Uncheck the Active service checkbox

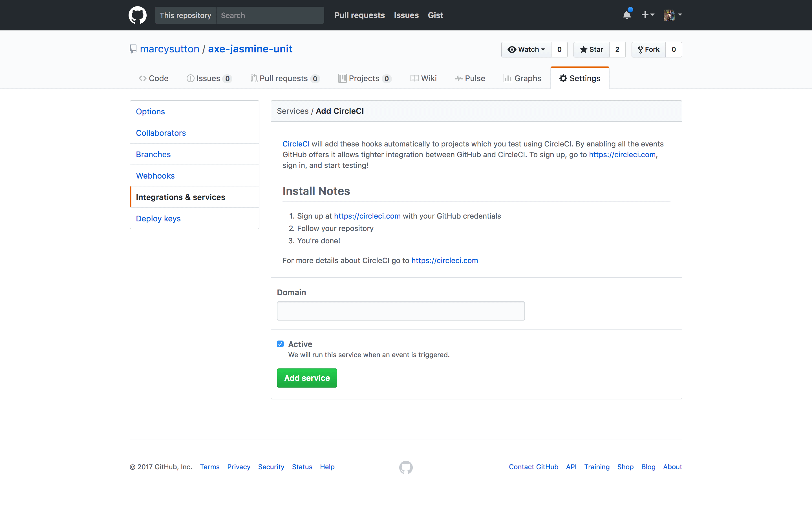(280, 344)
